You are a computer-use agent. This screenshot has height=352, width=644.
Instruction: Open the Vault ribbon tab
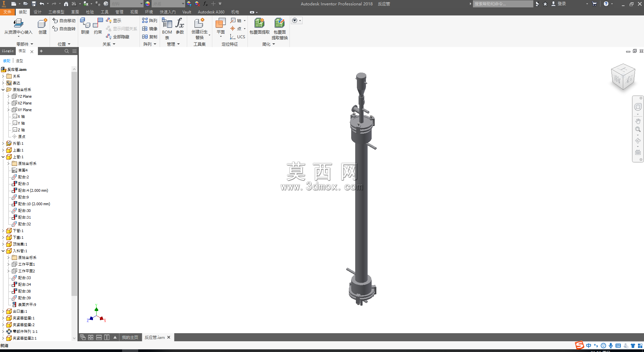187,12
